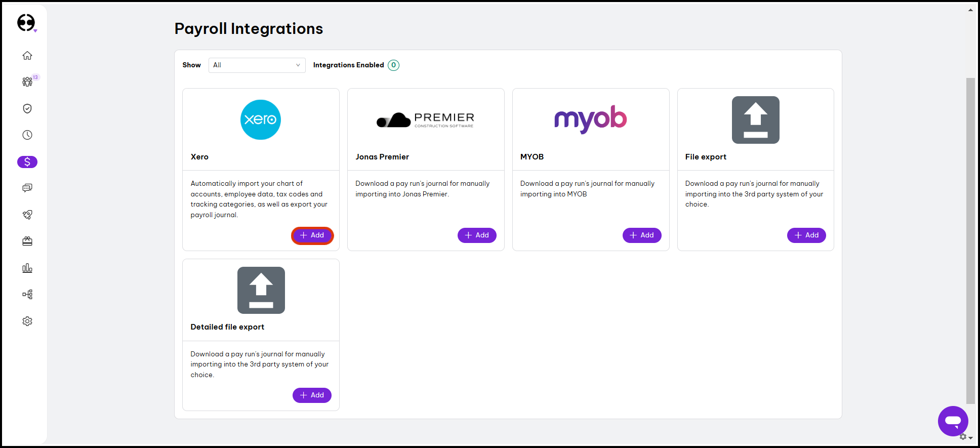
Task: Open the settings gear in the sidebar
Action: pos(27,321)
